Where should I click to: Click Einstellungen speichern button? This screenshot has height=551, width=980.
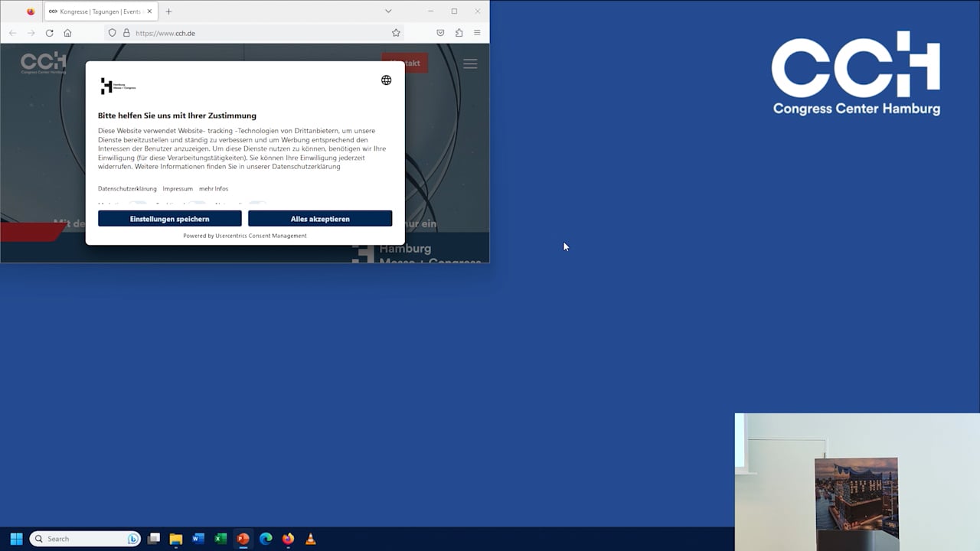169,219
